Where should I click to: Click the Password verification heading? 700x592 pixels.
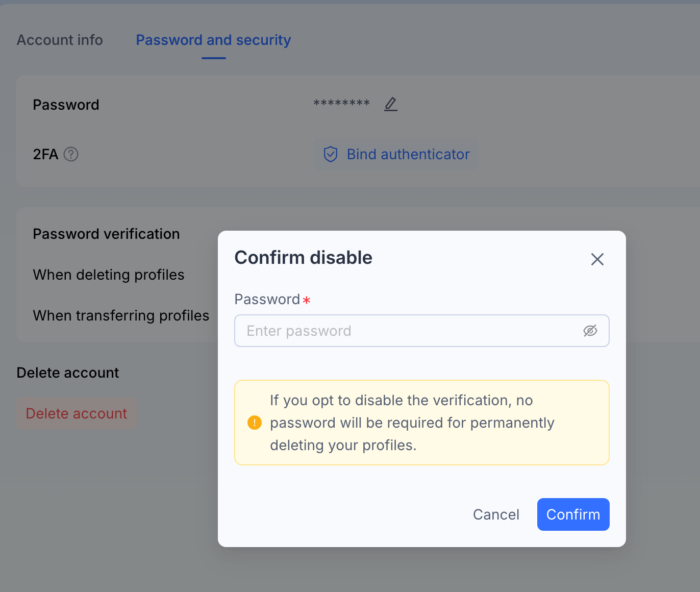pos(106,234)
